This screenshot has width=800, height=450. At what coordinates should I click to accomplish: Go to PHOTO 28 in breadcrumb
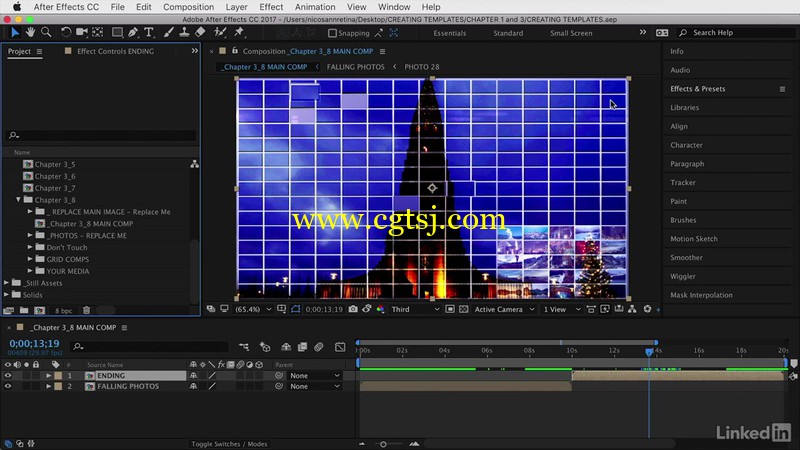click(x=421, y=67)
